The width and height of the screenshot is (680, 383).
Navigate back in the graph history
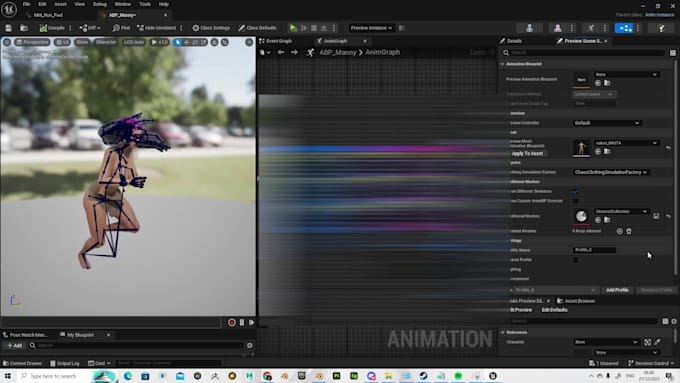[281, 52]
